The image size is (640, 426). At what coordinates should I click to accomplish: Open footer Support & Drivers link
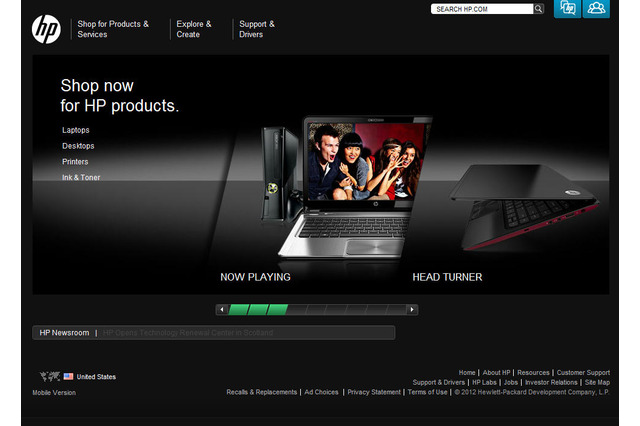(x=439, y=382)
